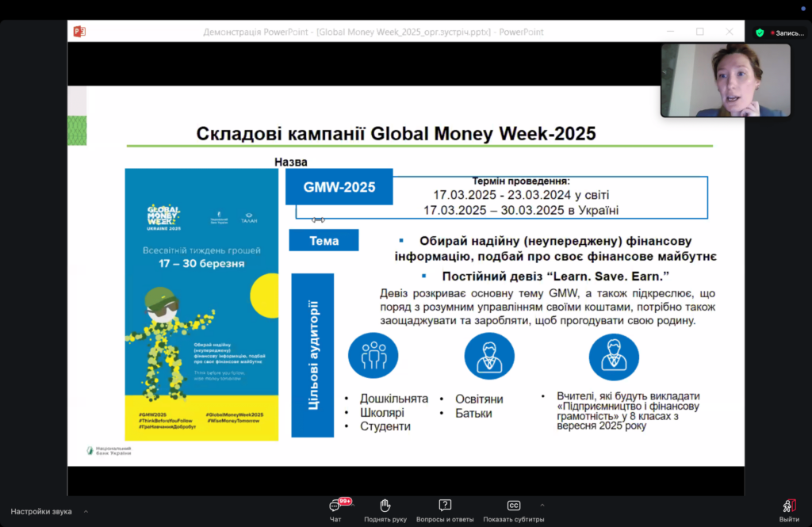Viewport: 812px width, 527px height.
Task: Click the Освітяни bullet
Action: (x=479, y=399)
